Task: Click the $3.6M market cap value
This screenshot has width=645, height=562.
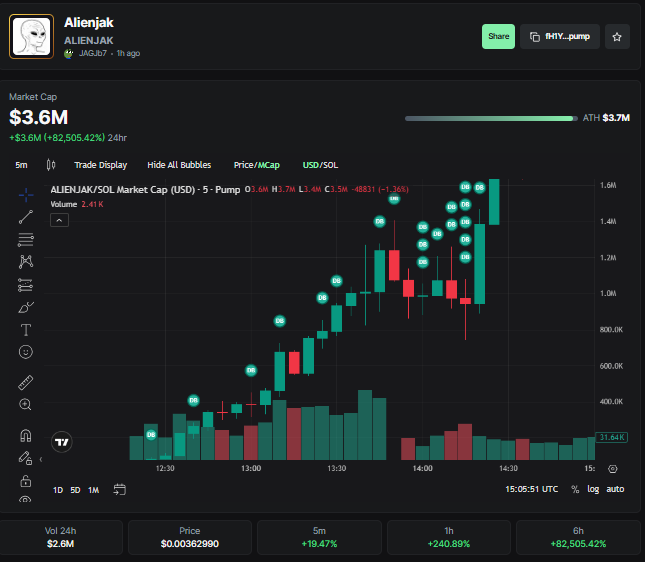Action: tap(39, 117)
